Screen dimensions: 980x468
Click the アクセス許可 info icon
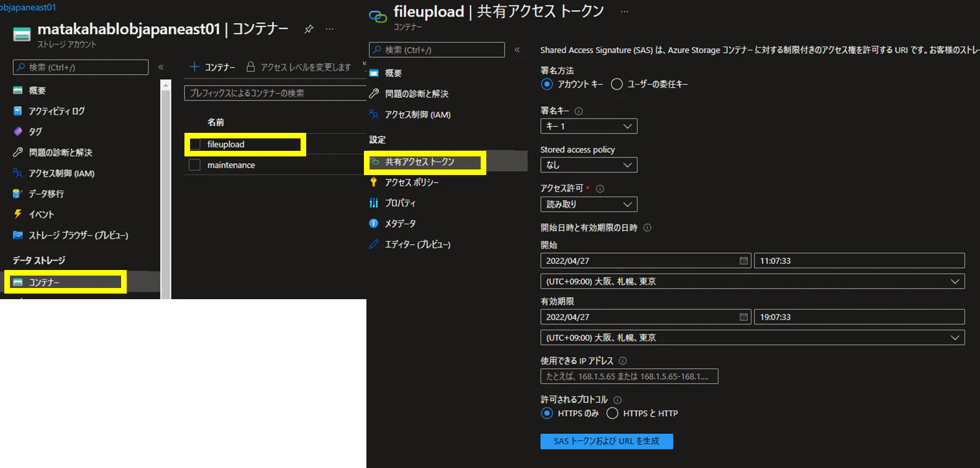coord(600,189)
